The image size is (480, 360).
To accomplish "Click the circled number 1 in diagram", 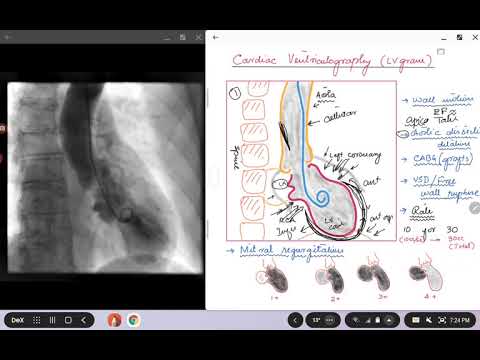I will [235, 94].
